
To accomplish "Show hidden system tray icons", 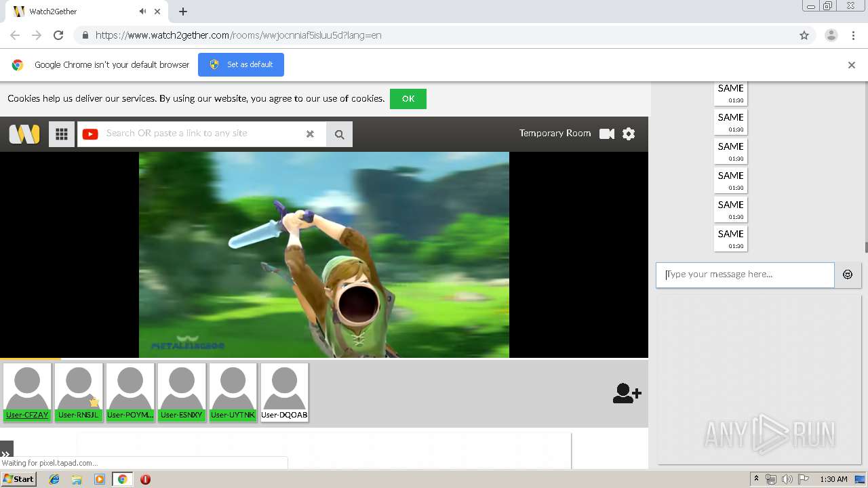I will tap(756, 479).
